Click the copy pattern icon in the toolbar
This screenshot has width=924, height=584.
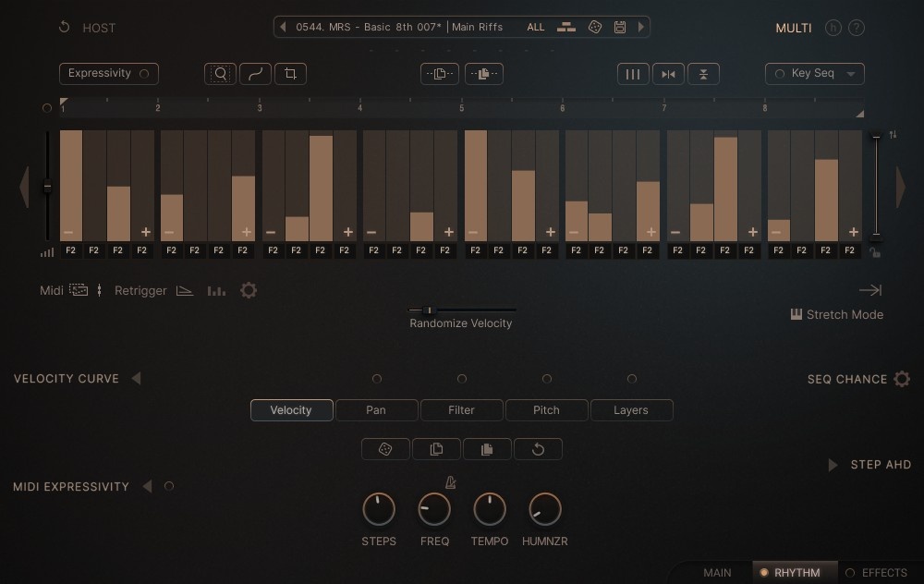point(439,73)
